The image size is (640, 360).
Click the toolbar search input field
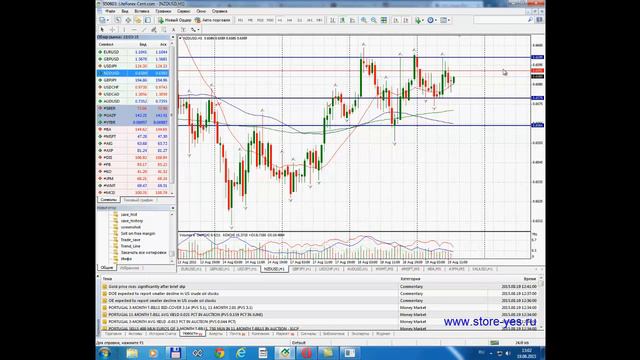(500, 20)
